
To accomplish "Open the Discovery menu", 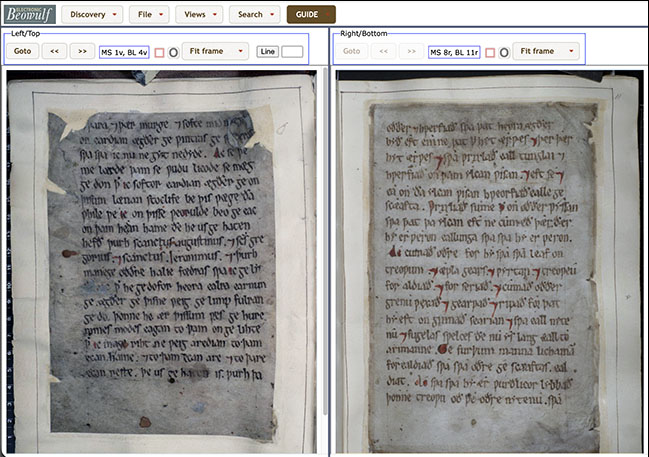I will [x=92, y=14].
